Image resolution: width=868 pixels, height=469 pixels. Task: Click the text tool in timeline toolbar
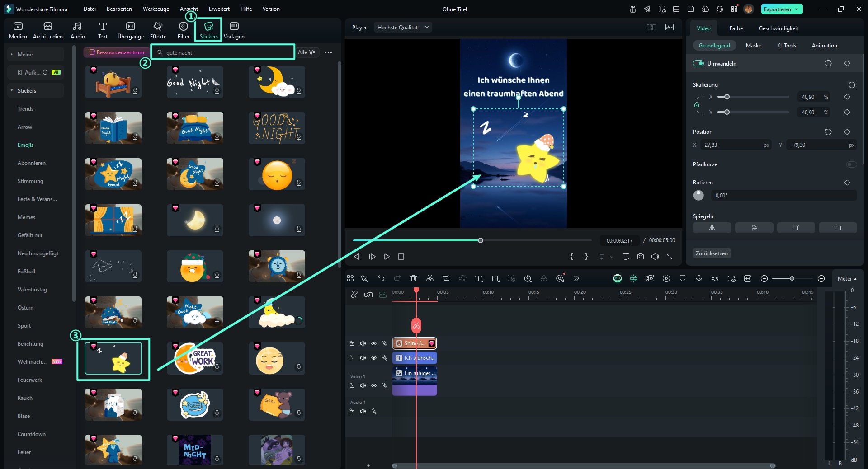pos(479,278)
